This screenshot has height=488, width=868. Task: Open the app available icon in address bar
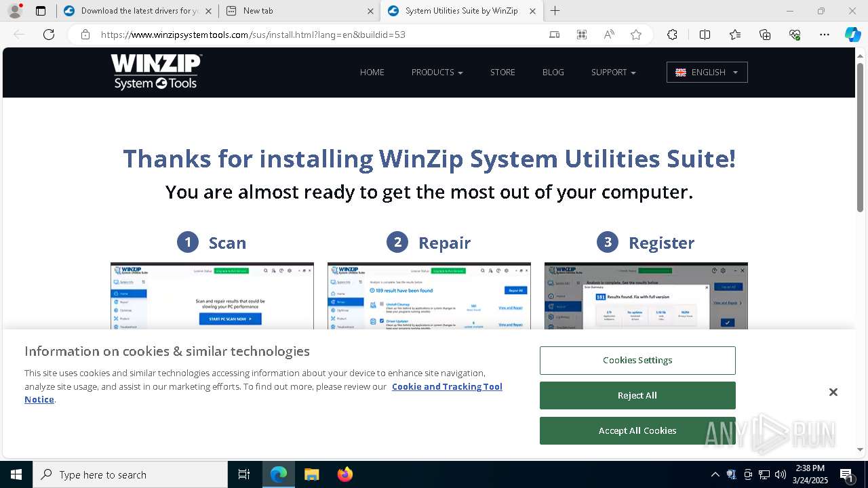click(555, 35)
